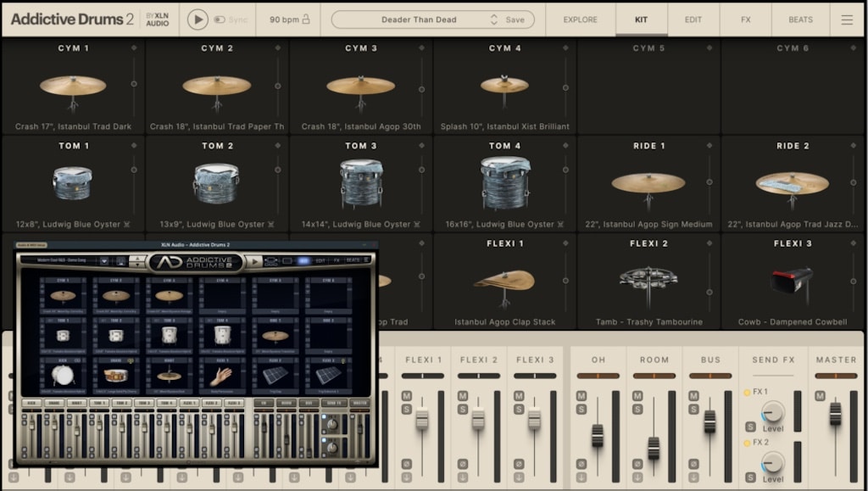Invert phase on the FLEXI 1 channel
This screenshot has height=491, width=868.
(x=407, y=465)
